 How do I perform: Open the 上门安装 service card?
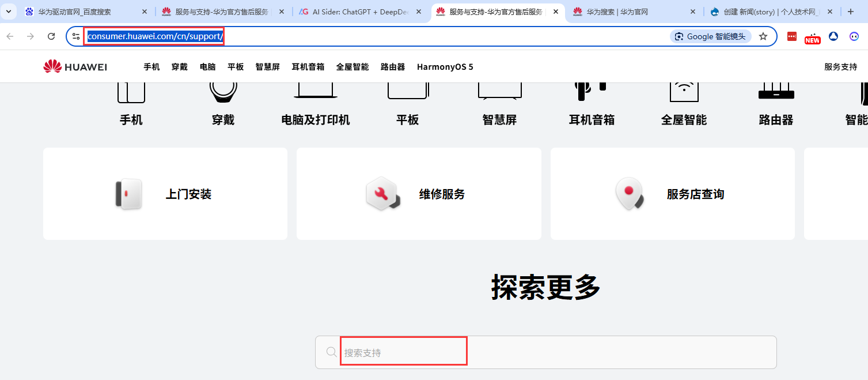click(x=165, y=194)
